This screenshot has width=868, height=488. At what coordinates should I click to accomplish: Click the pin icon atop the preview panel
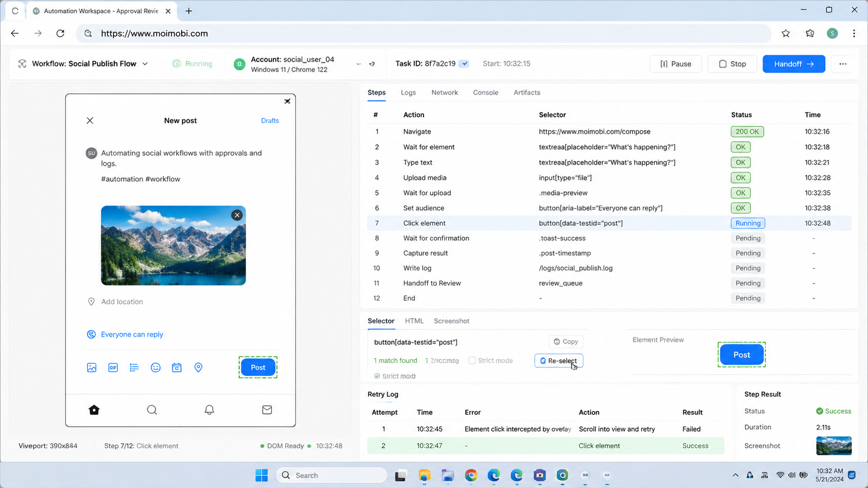click(x=287, y=101)
